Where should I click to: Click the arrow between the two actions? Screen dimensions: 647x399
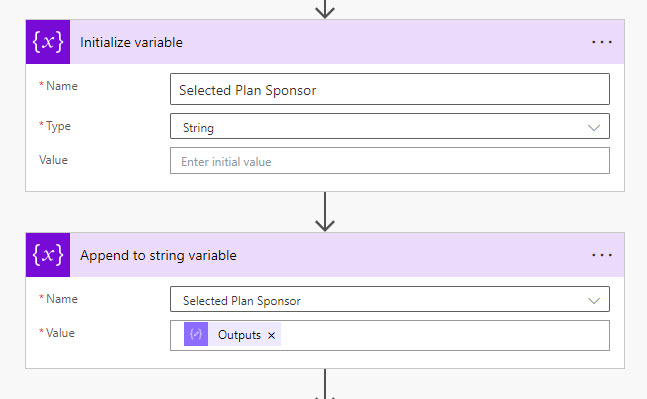tap(325, 212)
